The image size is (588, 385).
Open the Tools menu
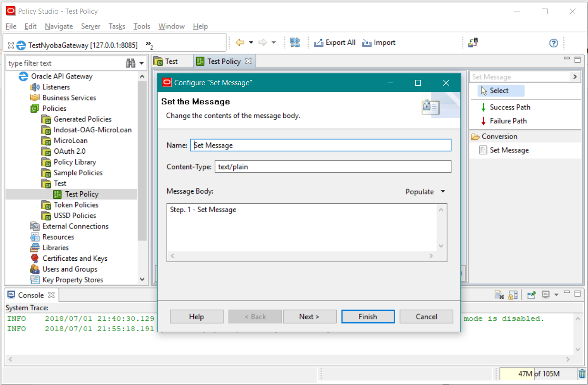(x=142, y=27)
